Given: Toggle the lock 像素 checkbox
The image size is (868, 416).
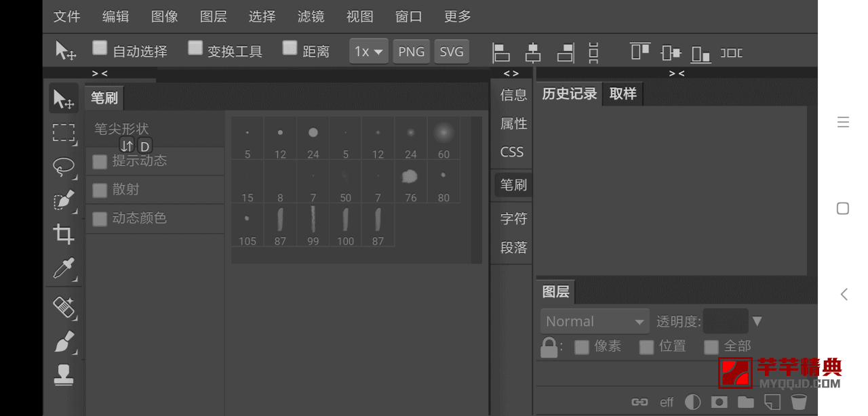Looking at the screenshot, I should [x=582, y=347].
